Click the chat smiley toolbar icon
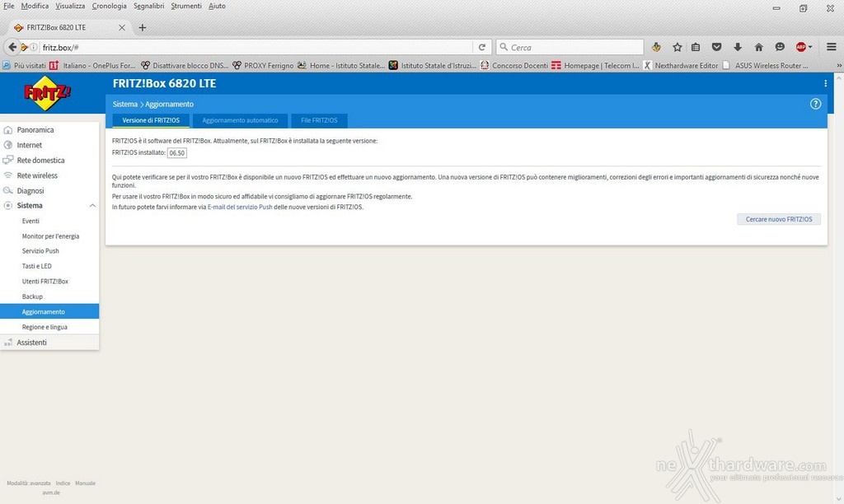This screenshot has width=844, height=504. tap(780, 47)
